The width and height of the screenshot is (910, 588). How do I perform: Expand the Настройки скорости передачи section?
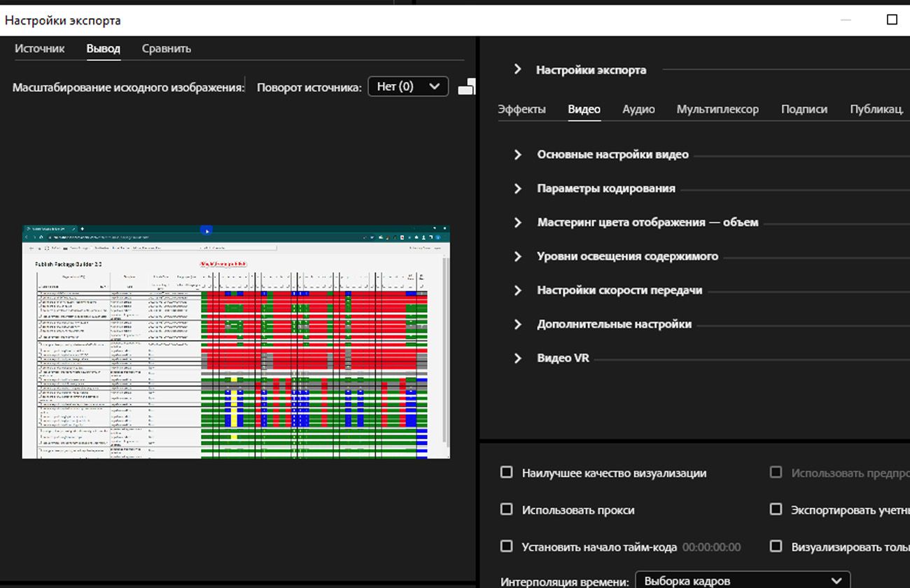[518, 290]
